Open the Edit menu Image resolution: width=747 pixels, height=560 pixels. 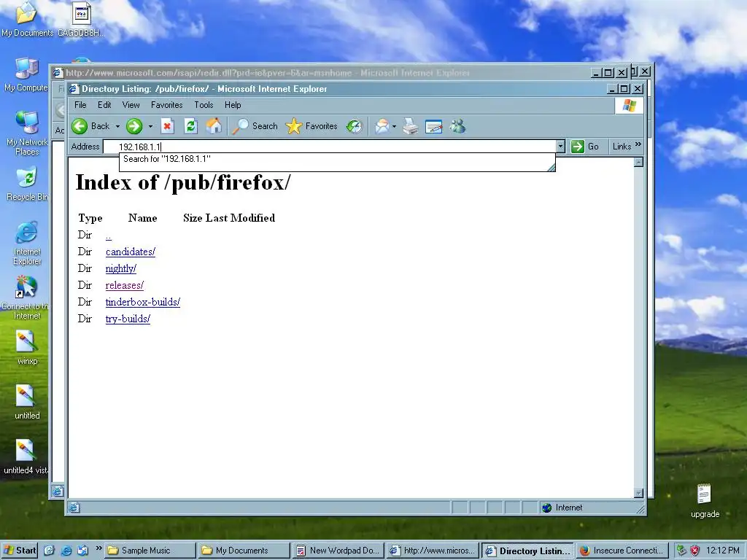pos(104,105)
